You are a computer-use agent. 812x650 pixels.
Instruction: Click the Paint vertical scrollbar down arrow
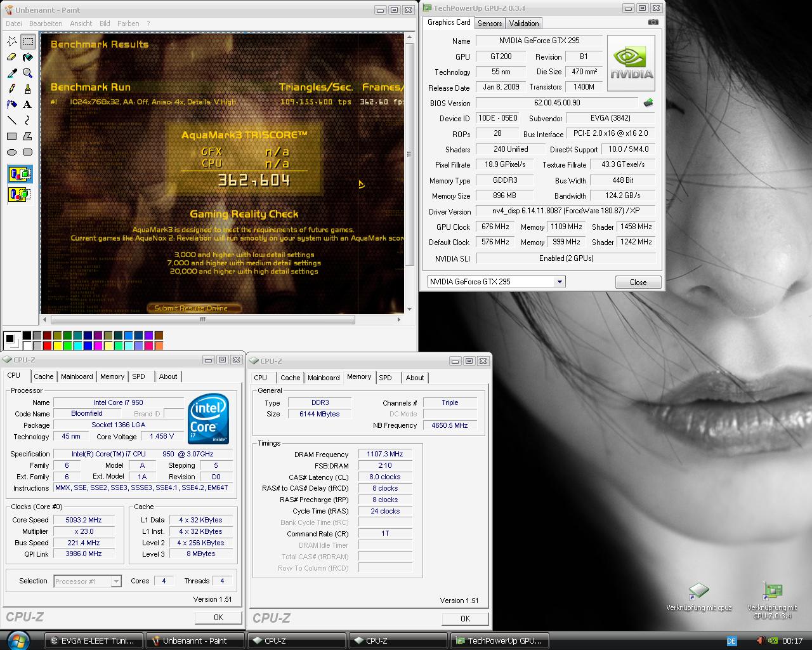[x=410, y=309]
